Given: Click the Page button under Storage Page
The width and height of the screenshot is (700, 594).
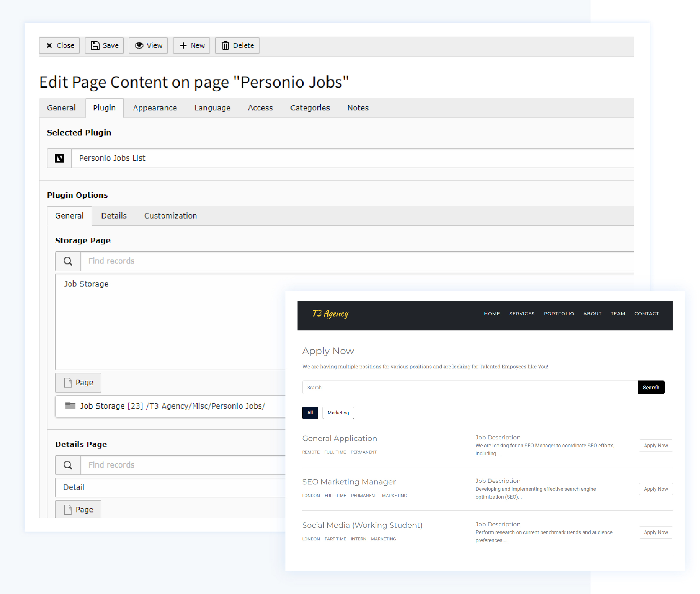Looking at the screenshot, I should pos(78,383).
